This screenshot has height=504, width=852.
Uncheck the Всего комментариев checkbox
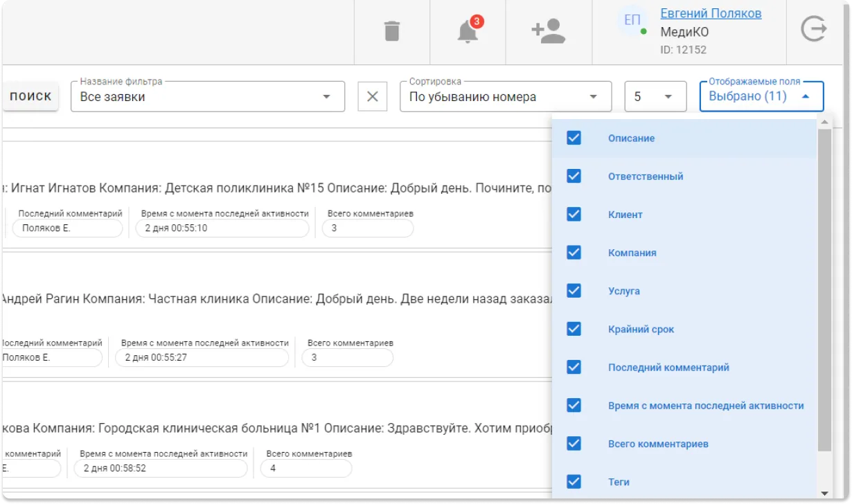574,443
